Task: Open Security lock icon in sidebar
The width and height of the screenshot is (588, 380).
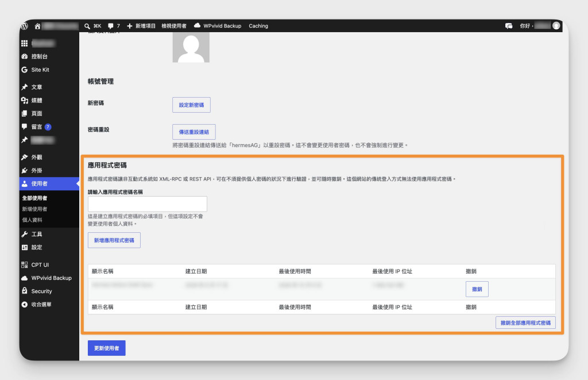Action: (x=24, y=291)
